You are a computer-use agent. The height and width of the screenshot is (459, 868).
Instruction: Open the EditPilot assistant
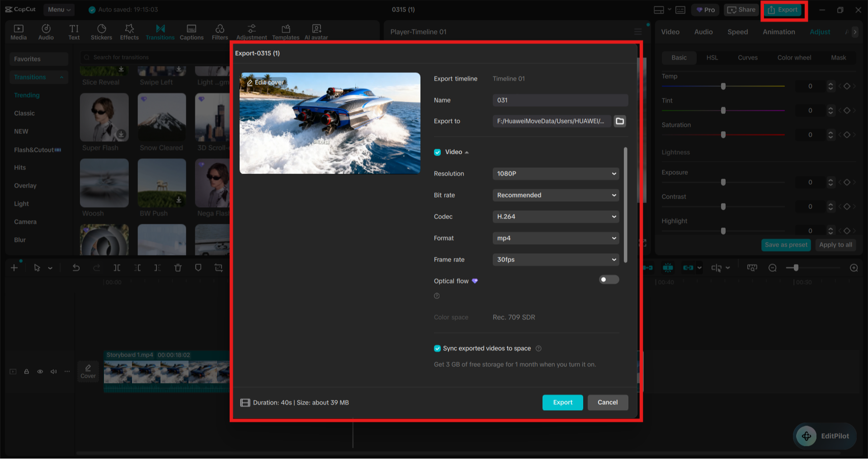tap(825, 436)
